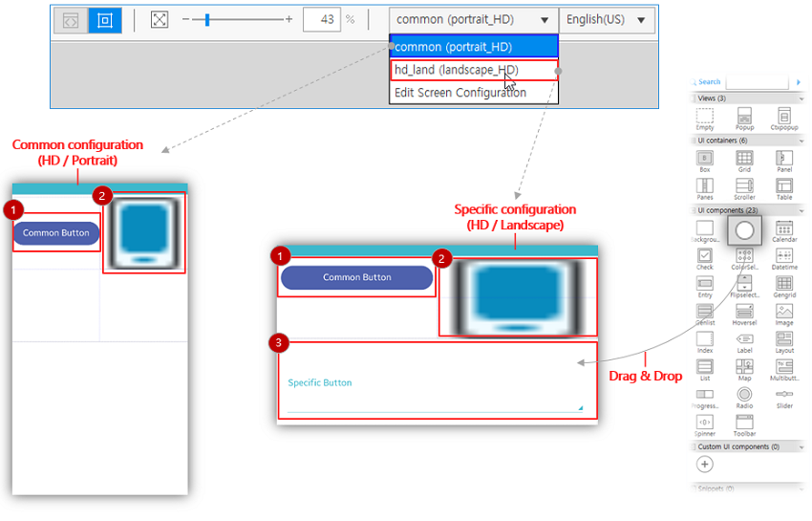Select the Grid container in palette

tap(744, 159)
